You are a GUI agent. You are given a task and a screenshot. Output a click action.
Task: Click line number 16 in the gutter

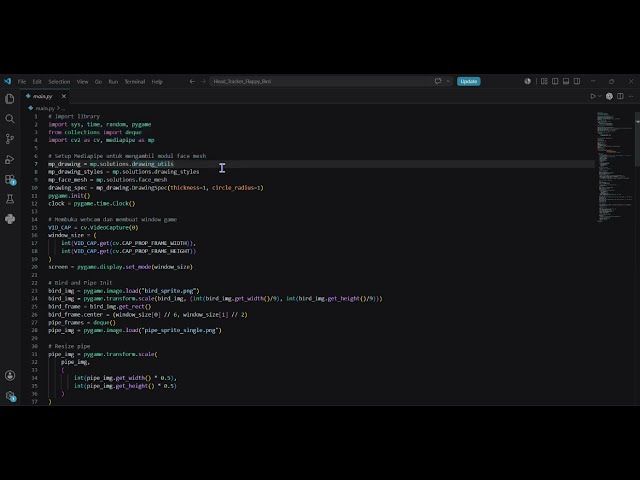click(35, 235)
